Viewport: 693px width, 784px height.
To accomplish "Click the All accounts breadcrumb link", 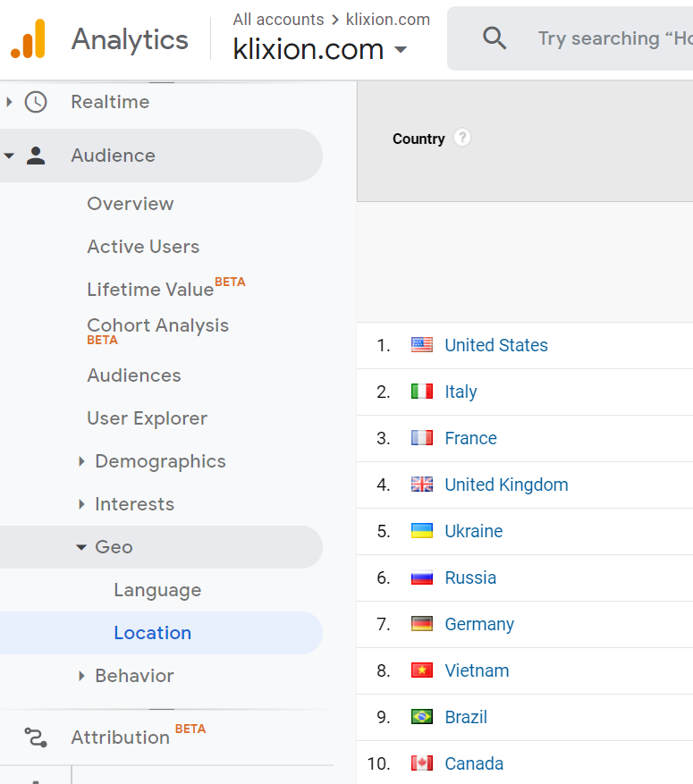I will [x=278, y=20].
